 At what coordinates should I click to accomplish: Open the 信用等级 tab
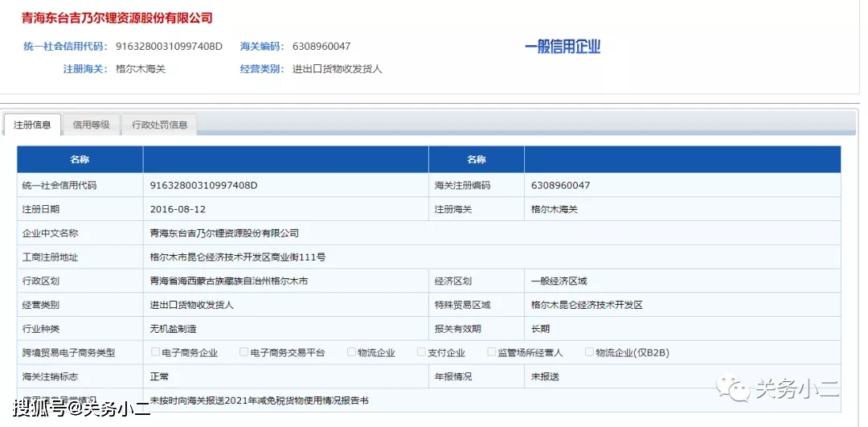[x=91, y=125]
